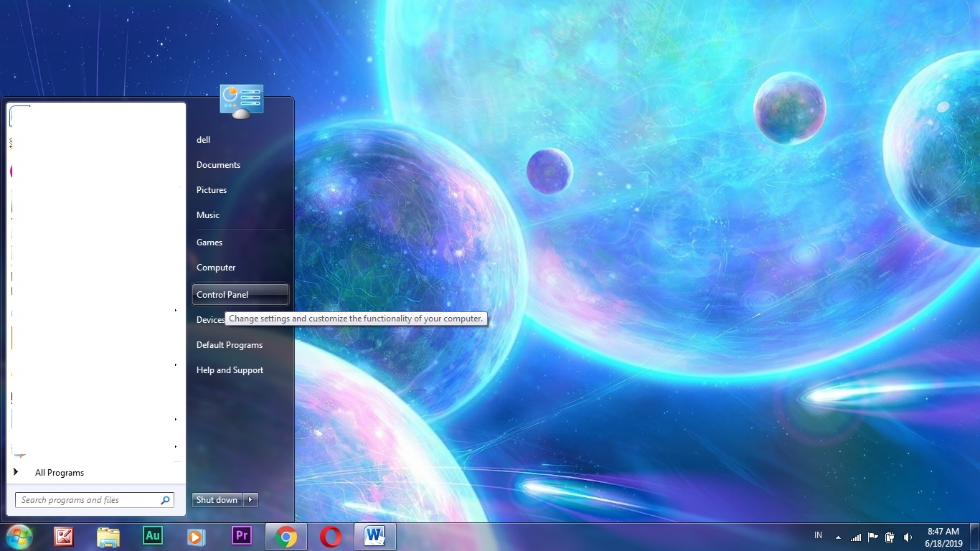This screenshot has width=980, height=551.
Task: Launch Windows Media Player from taskbar
Action: [197, 537]
